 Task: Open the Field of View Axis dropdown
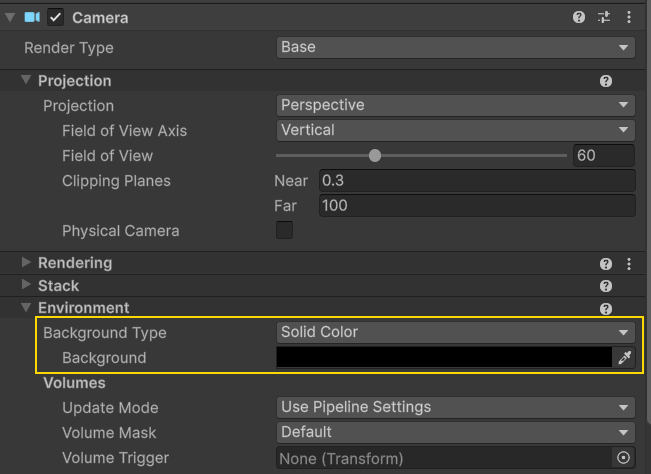455,130
